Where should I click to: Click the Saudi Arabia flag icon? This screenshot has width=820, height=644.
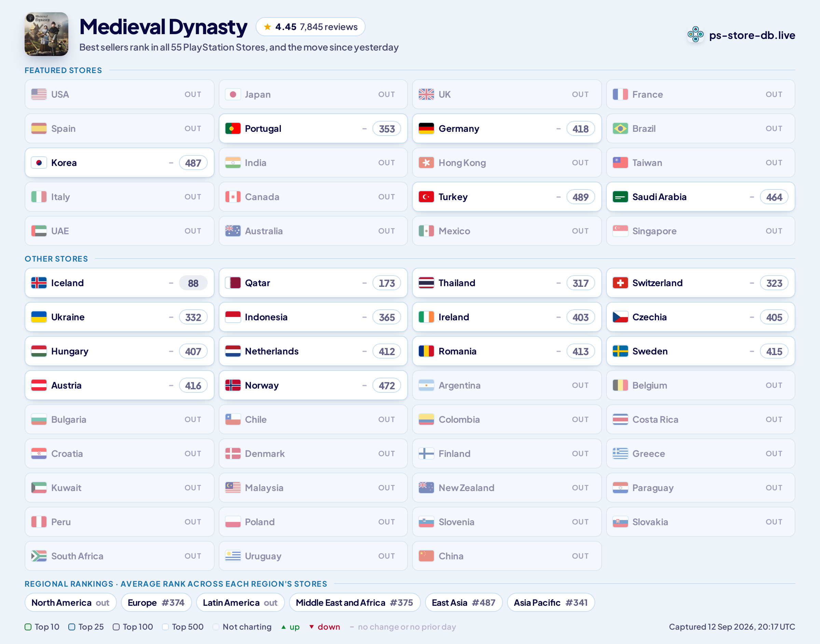[620, 197]
